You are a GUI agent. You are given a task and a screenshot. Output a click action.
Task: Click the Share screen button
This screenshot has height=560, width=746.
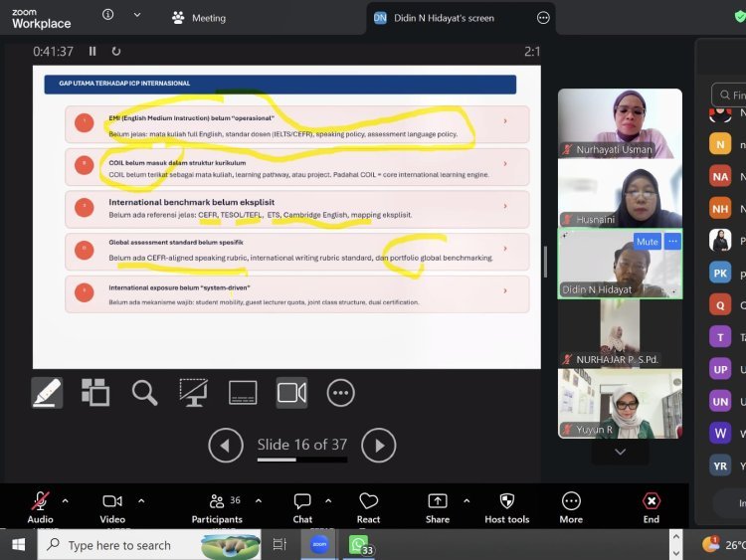click(x=438, y=507)
